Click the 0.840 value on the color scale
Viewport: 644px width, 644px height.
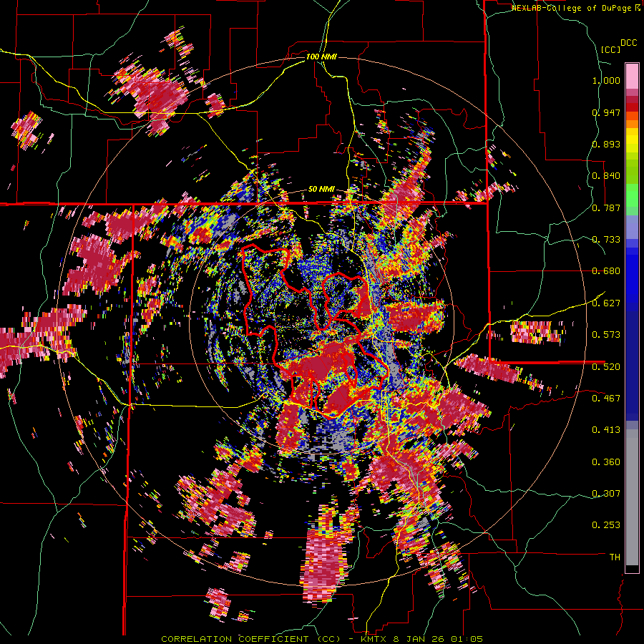point(606,176)
